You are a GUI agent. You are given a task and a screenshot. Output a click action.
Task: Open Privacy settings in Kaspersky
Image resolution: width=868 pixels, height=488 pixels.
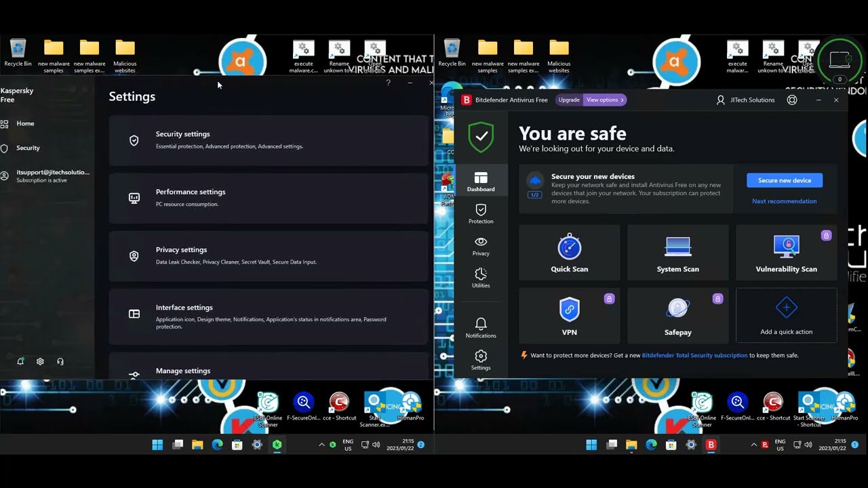[269, 256]
